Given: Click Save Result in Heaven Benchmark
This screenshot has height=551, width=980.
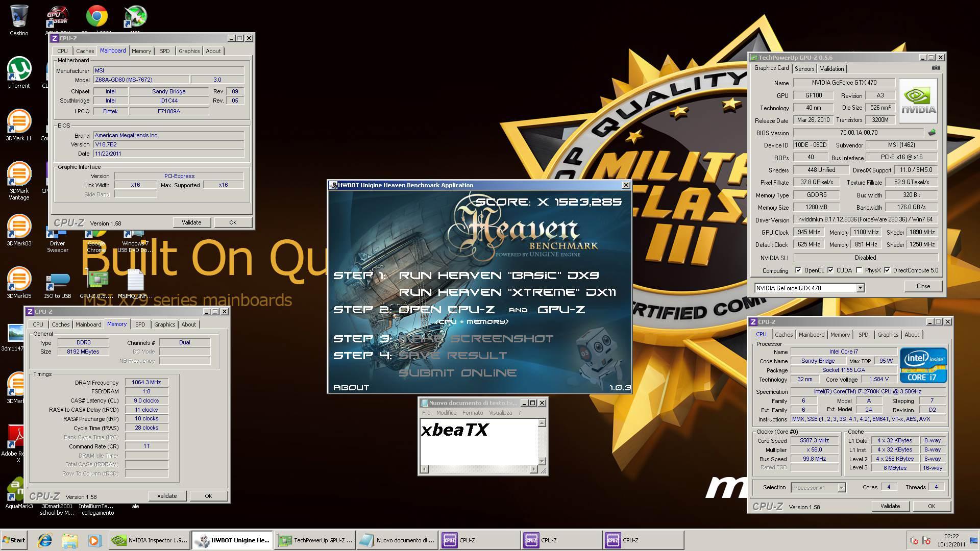Looking at the screenshot, I should pos(453,356).
